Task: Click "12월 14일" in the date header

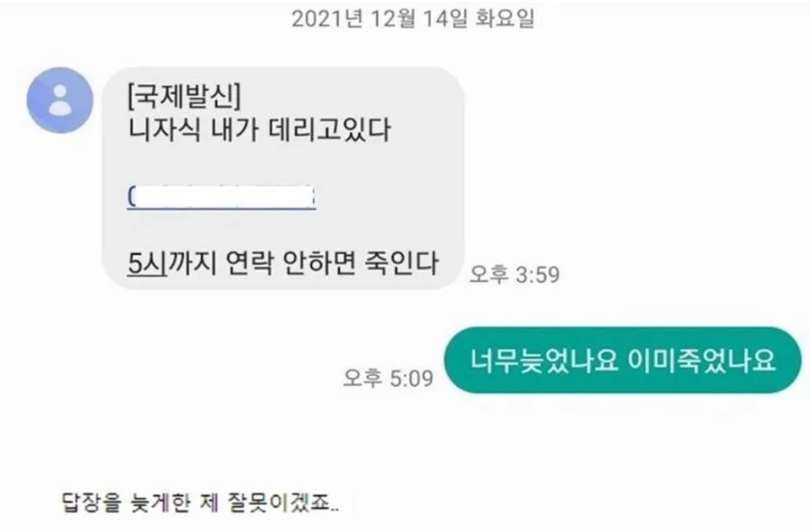Action: 420,19
